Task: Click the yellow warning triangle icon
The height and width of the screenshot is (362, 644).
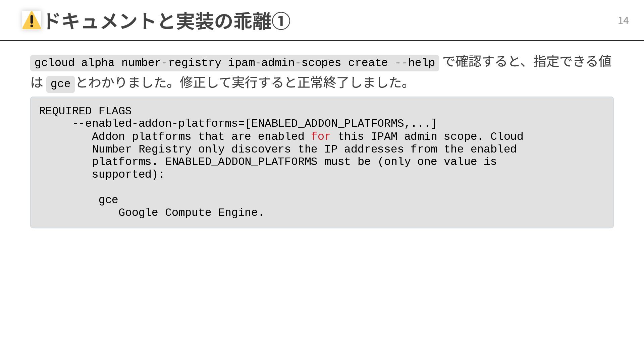Action: coord(32,20)
